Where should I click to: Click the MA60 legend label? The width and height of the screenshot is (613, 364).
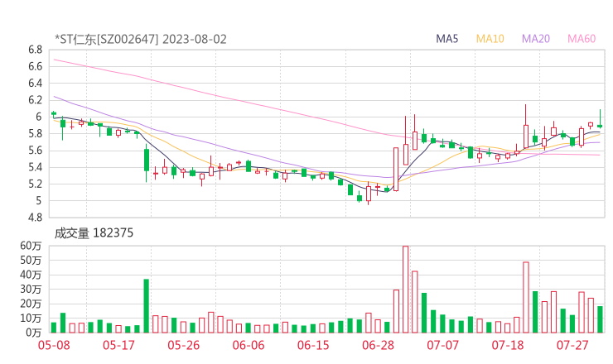[x=582, y=39]
